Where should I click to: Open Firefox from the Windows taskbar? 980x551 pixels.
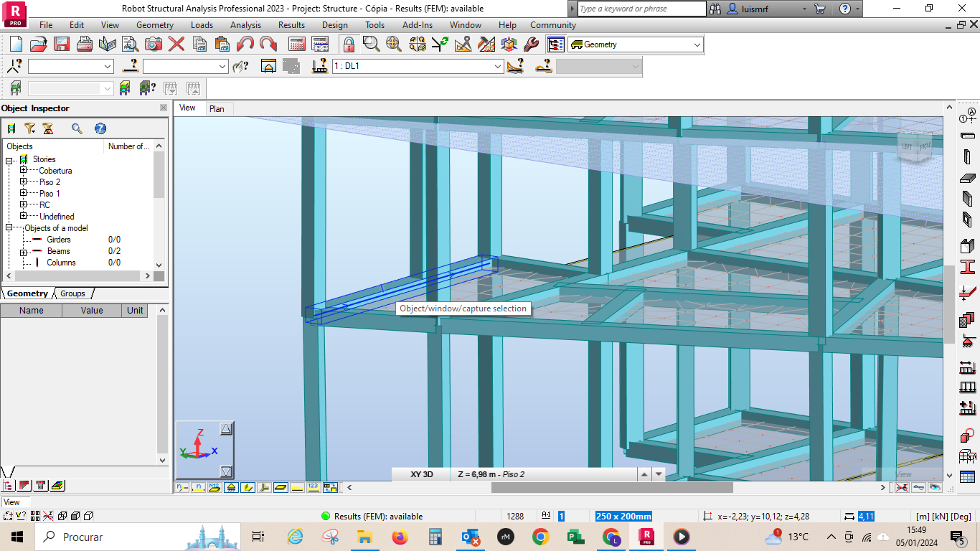400,537
